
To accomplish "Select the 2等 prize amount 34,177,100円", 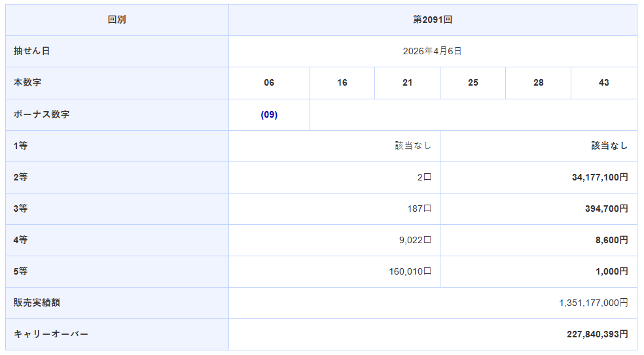I will tap(599, 177).
